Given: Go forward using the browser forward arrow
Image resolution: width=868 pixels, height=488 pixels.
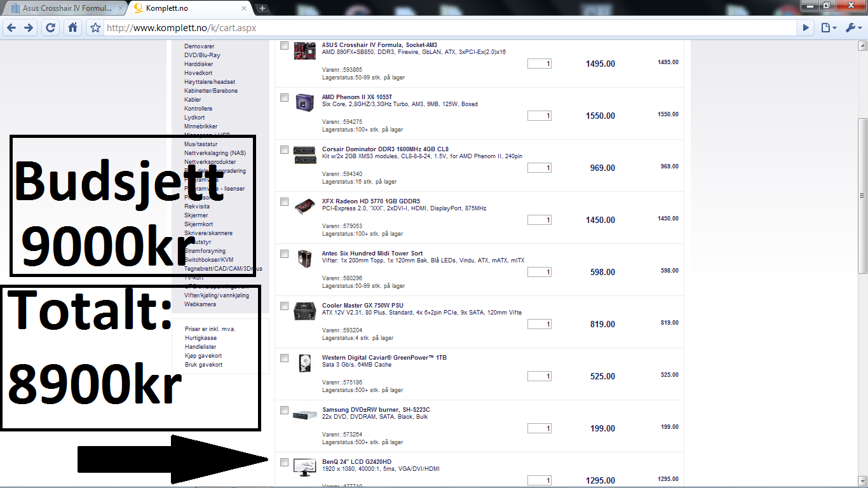Looking at the screenshot, I should [x=29, y=28].
